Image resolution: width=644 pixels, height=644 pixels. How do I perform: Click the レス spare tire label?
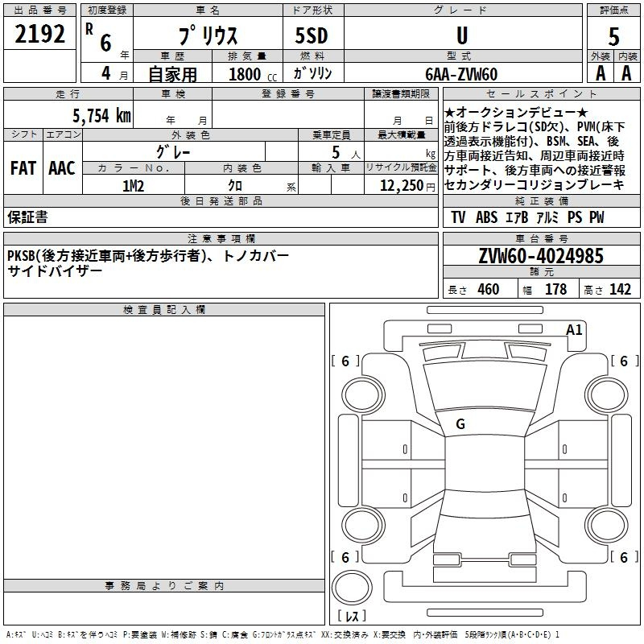tap(352, 616)
